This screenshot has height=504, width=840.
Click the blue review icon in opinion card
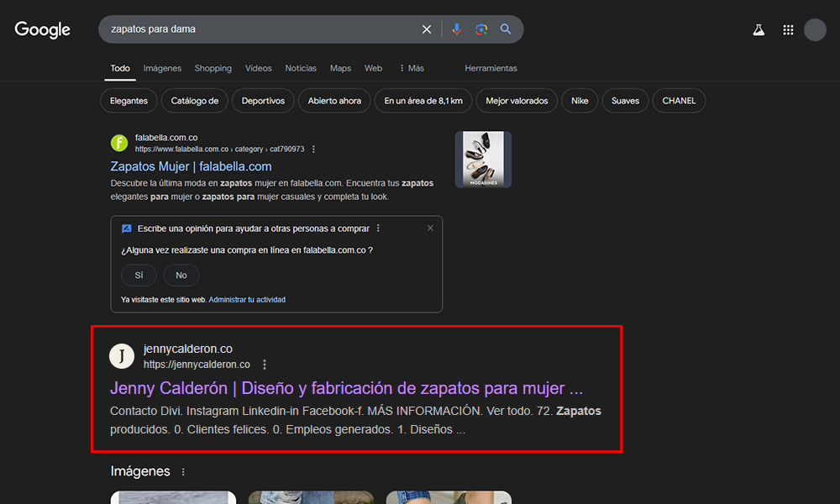pos(127,228)
